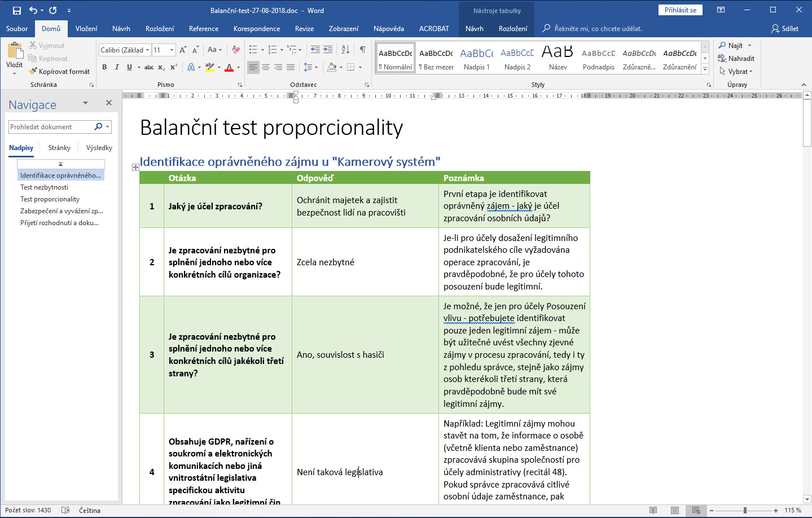The image size is (812, 518).
Task: Toggle show paragraph marks (¶)
Action: (x=363, y=50)
